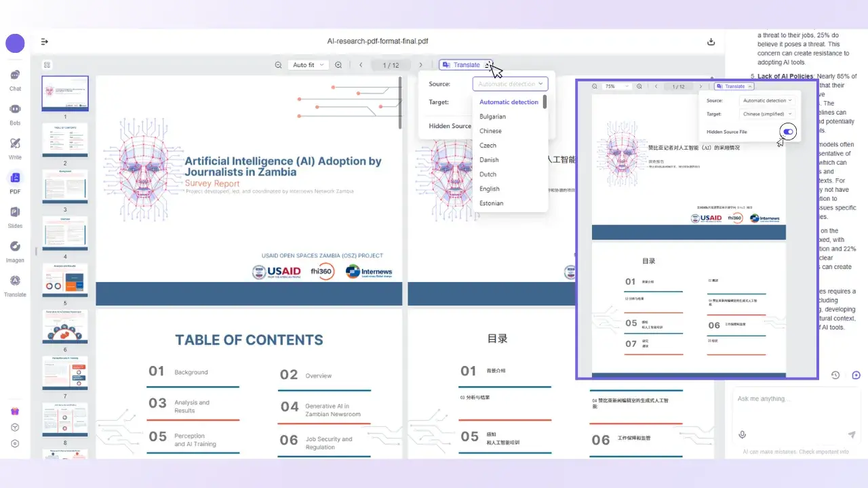Toggle the Hidden Source File switch

pos(787,131)
